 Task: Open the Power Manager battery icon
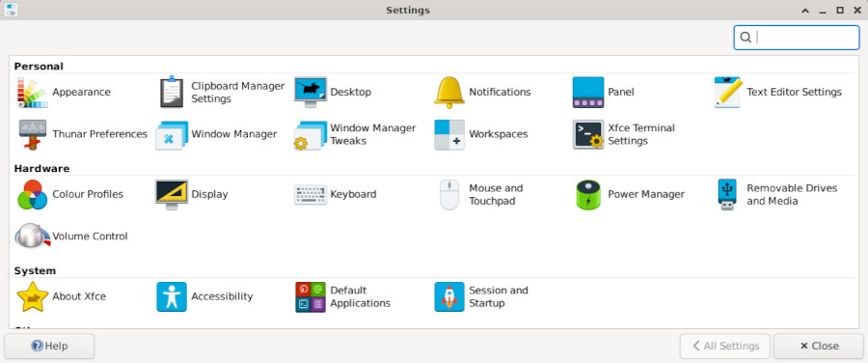pyautogui.click(x=588, y=194)
